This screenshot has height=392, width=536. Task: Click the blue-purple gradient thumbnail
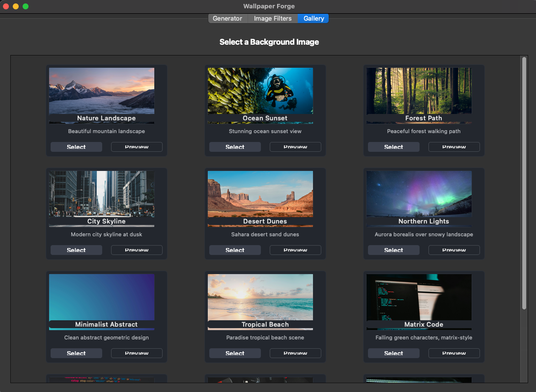pos(102,297)
